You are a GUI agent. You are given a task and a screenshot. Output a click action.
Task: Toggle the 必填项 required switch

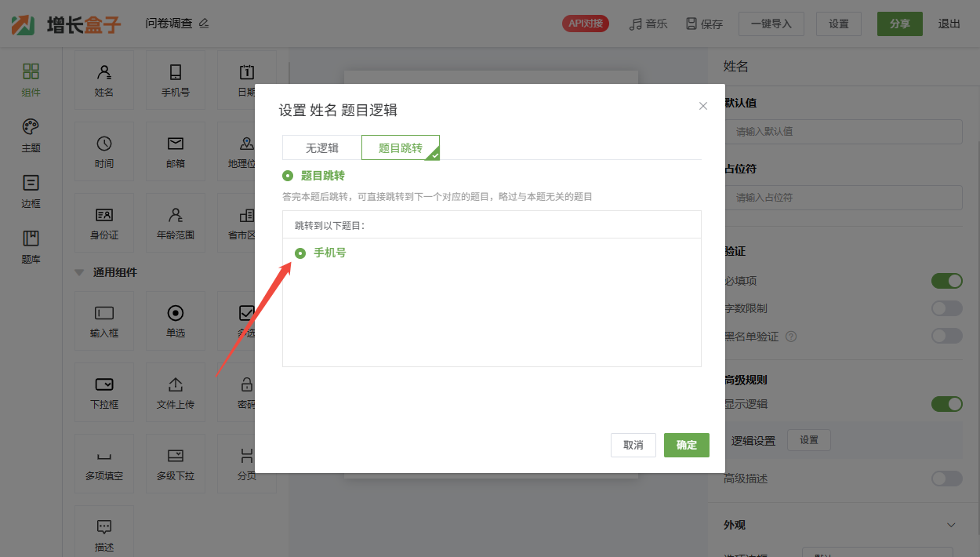pos(946,281)
